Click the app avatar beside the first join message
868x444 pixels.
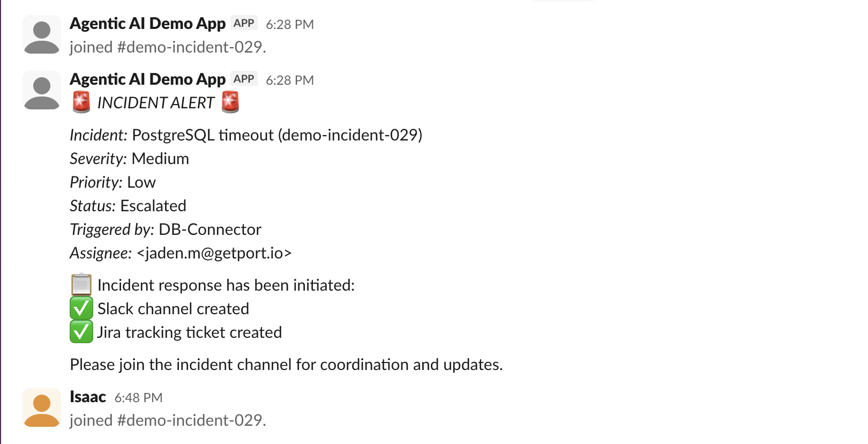(x=42, y=35)
